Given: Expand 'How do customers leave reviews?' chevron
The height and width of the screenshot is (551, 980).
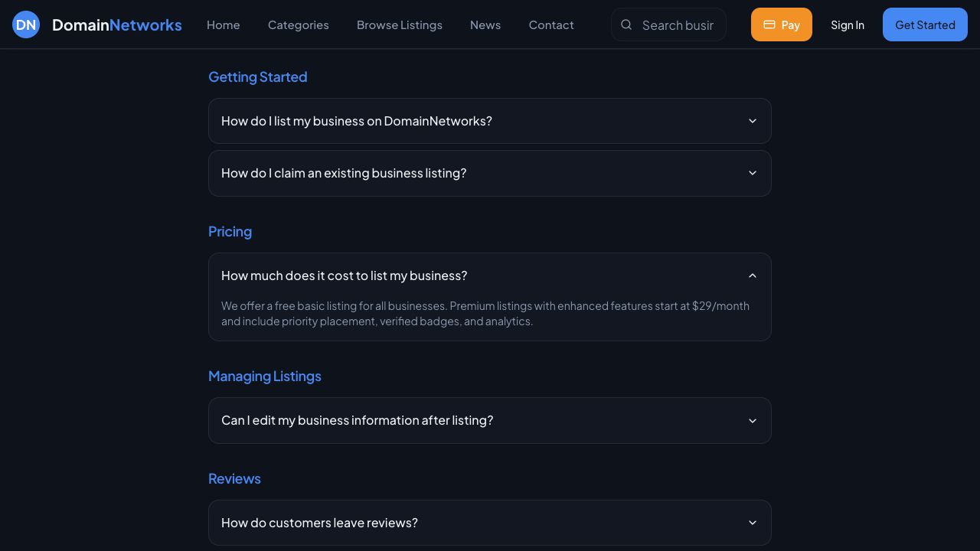Looking at the screenshot, I should (753, 523).
